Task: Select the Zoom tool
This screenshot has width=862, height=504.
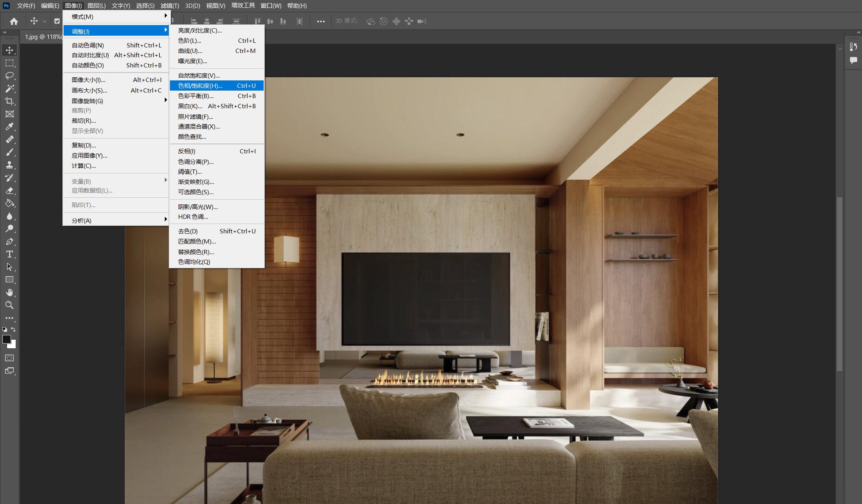Action: tap(9, 305)
